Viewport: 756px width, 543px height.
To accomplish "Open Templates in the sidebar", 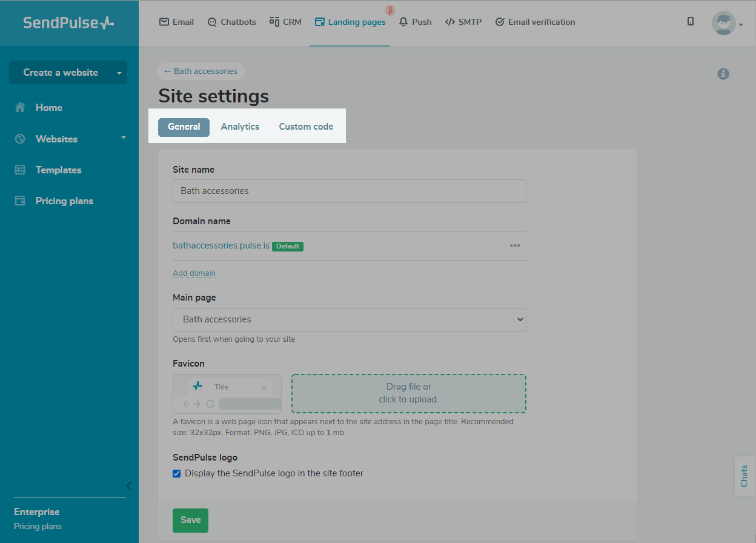I will (59, 170).
